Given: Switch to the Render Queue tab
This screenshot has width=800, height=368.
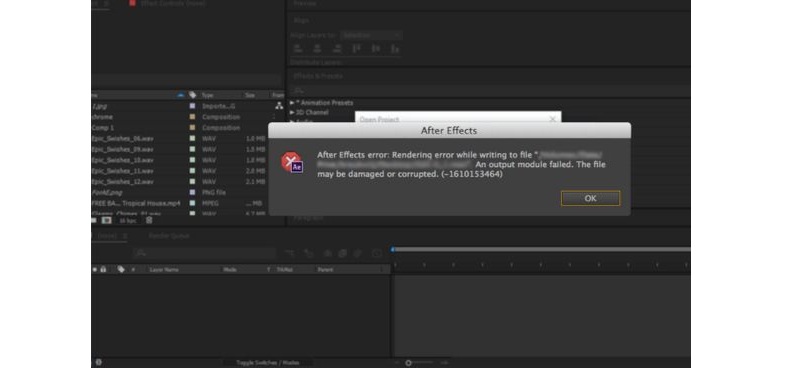Looking at the screenshot, I should click(169, 236).
